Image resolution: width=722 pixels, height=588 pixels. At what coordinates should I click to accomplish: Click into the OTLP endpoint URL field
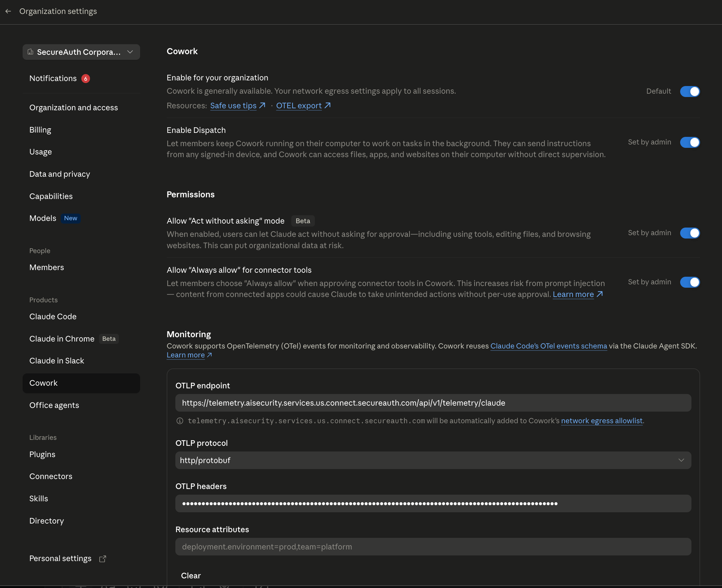433,403
